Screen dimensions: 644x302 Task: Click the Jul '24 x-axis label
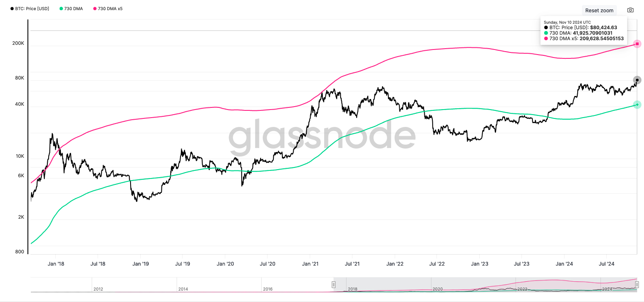(606, 264)
